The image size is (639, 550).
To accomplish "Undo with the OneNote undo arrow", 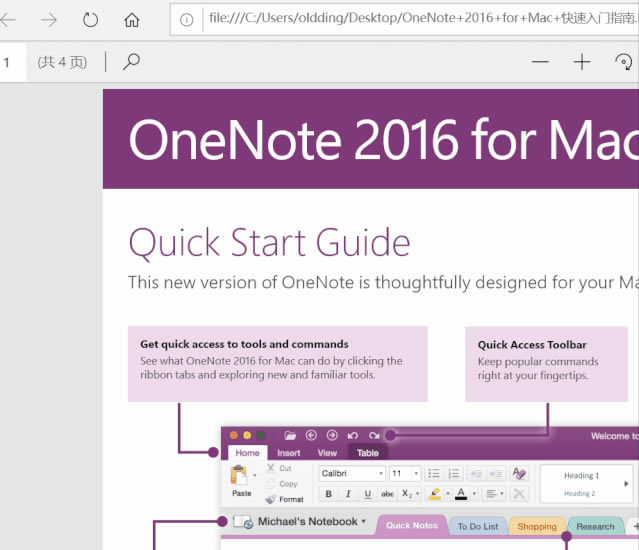I will [353, 436].
